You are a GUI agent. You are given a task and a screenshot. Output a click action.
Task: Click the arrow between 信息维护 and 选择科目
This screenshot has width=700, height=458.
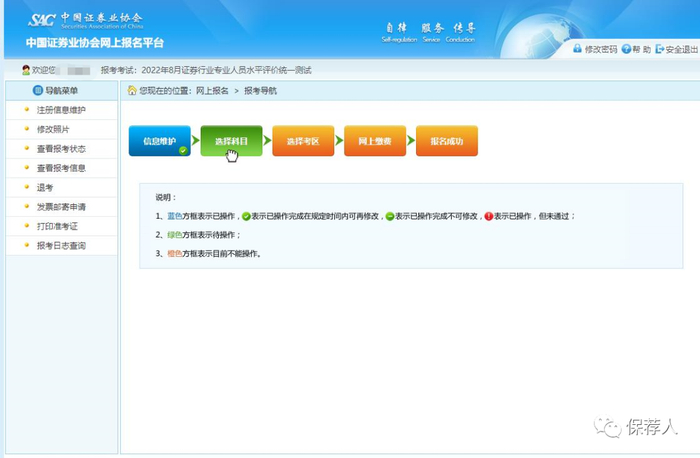(x=196, y=141)
